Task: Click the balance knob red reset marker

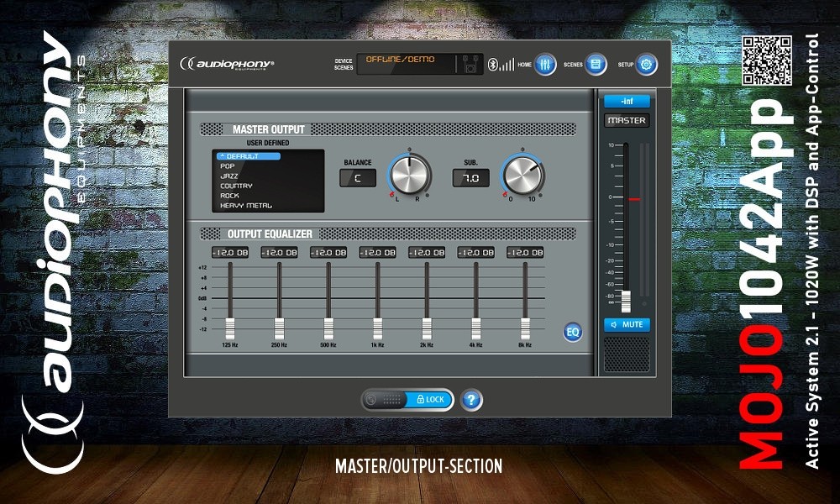Action: coord(391,194)
